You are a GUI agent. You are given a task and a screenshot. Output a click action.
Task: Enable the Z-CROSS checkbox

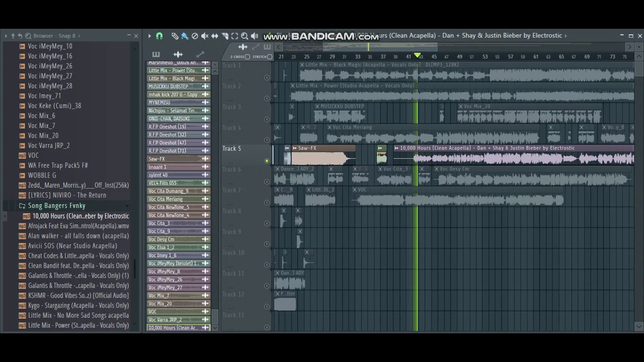247,57
